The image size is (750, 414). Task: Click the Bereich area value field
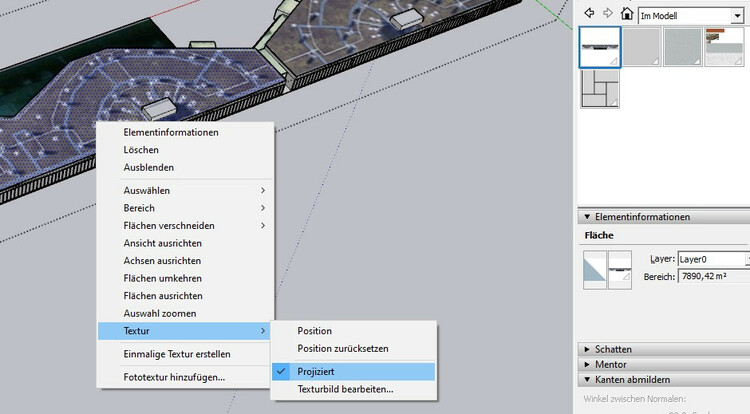713,276
